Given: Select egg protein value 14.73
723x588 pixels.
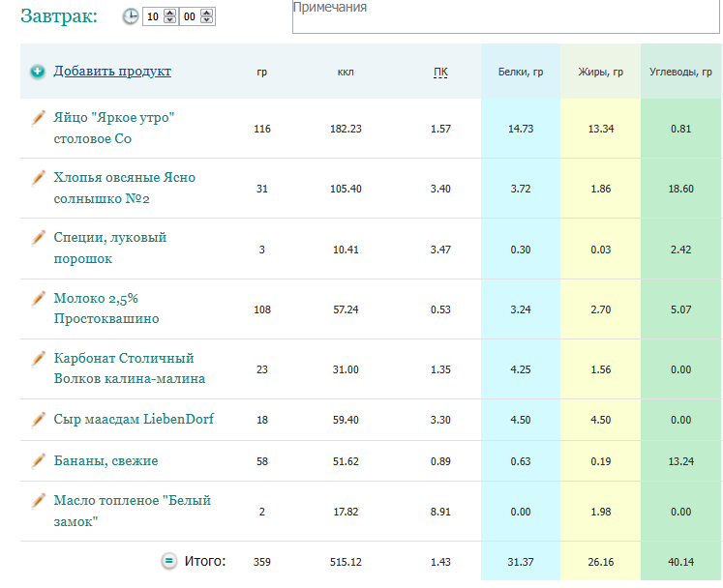Looking at the screenshot, I should [x=521, y=129].
